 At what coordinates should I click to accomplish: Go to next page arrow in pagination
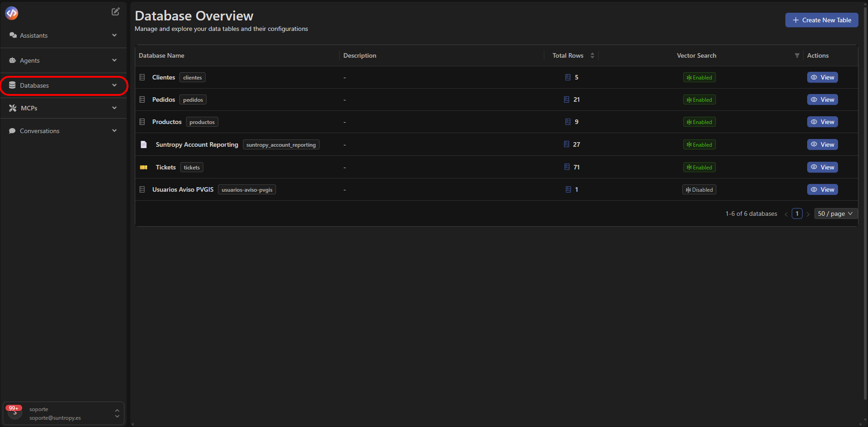tap(808, 214)
